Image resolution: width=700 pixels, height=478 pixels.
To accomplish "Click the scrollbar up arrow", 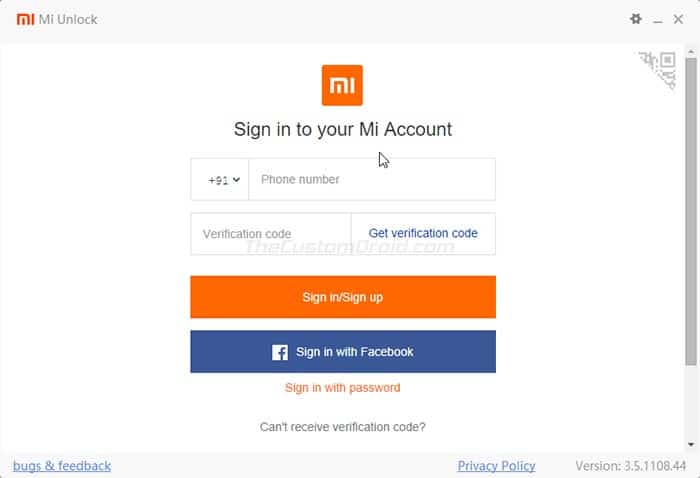I will [x=691, y=52].
